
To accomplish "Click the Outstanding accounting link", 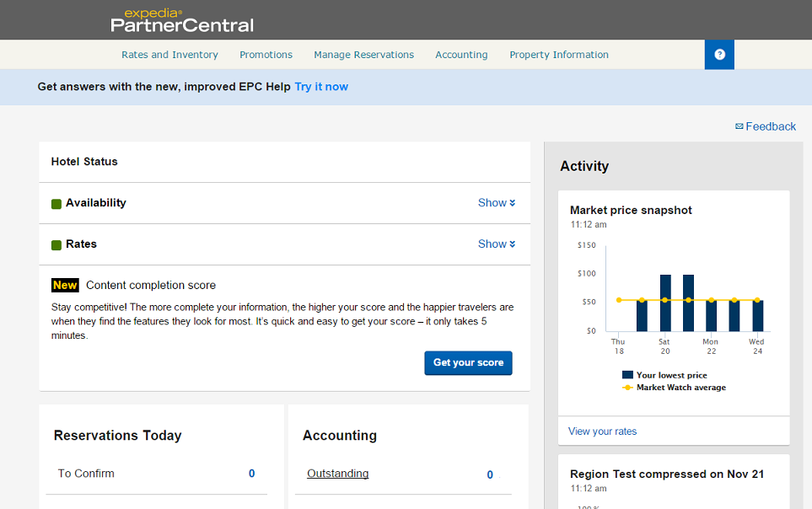I will (337, 474).
